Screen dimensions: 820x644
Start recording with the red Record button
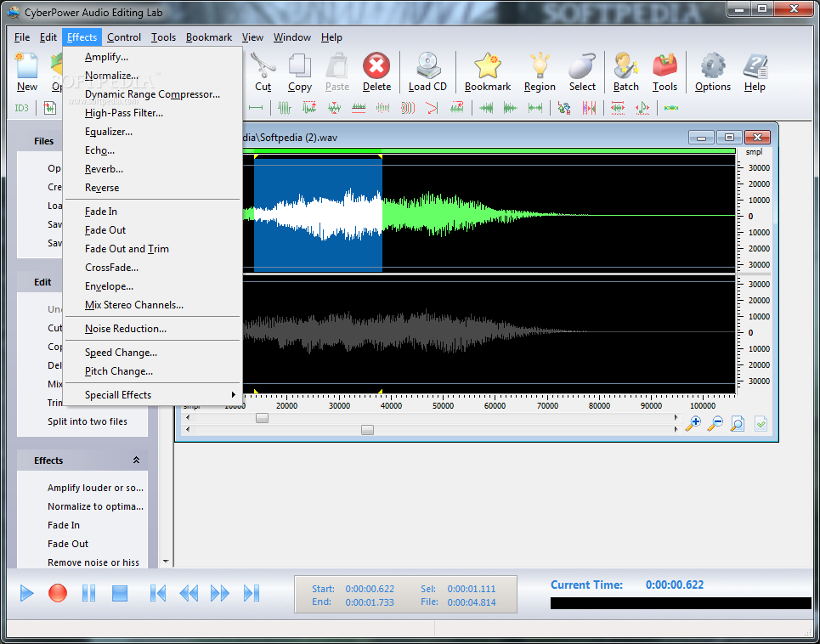(58, 593)
